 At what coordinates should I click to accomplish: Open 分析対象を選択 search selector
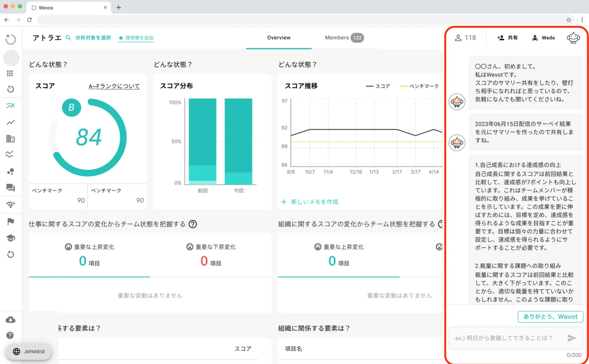[88, 38]
